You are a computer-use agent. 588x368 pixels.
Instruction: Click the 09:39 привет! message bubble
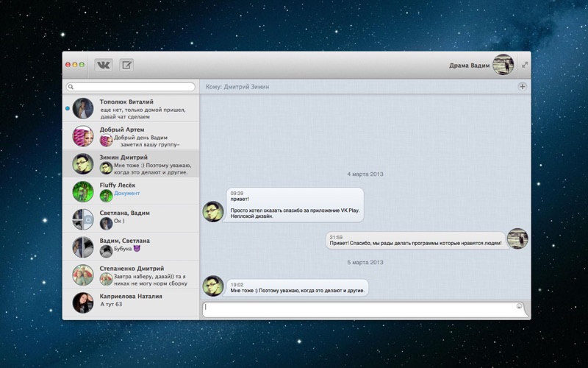click(295, 205)
